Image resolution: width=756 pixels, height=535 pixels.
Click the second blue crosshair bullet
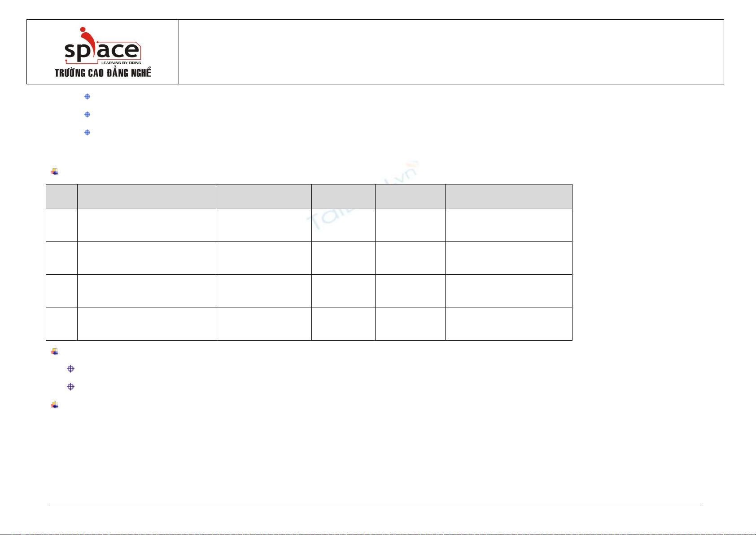pos(87,114)
